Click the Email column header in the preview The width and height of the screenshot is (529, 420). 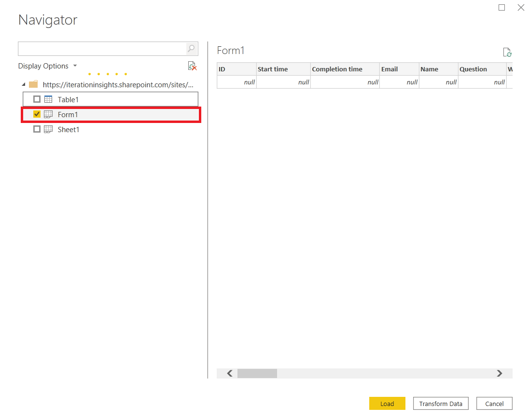click(x=399, y=69)
